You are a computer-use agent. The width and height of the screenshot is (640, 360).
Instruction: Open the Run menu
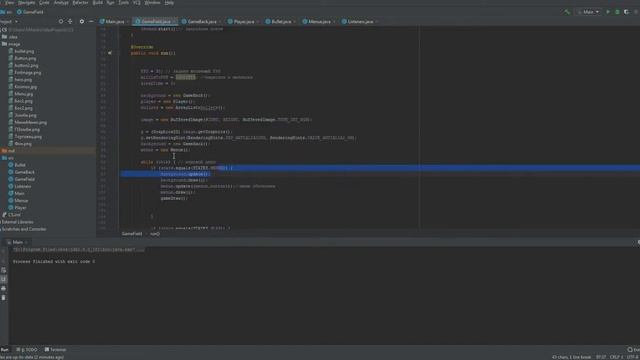(x=110, y=2)
